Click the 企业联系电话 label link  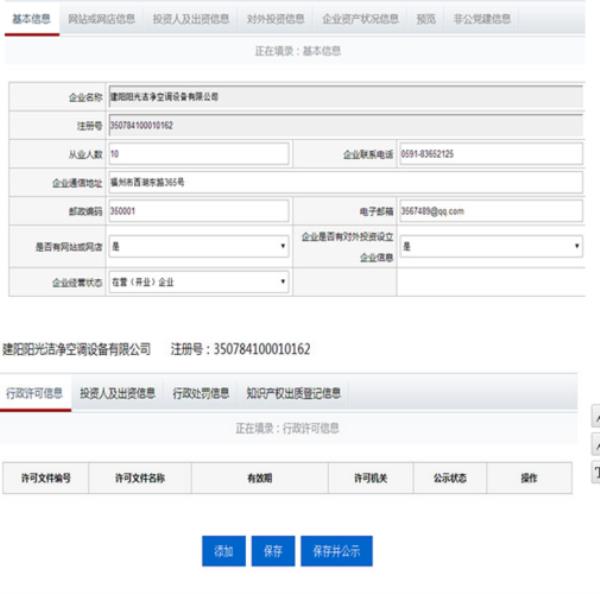(x=368, y=154)
